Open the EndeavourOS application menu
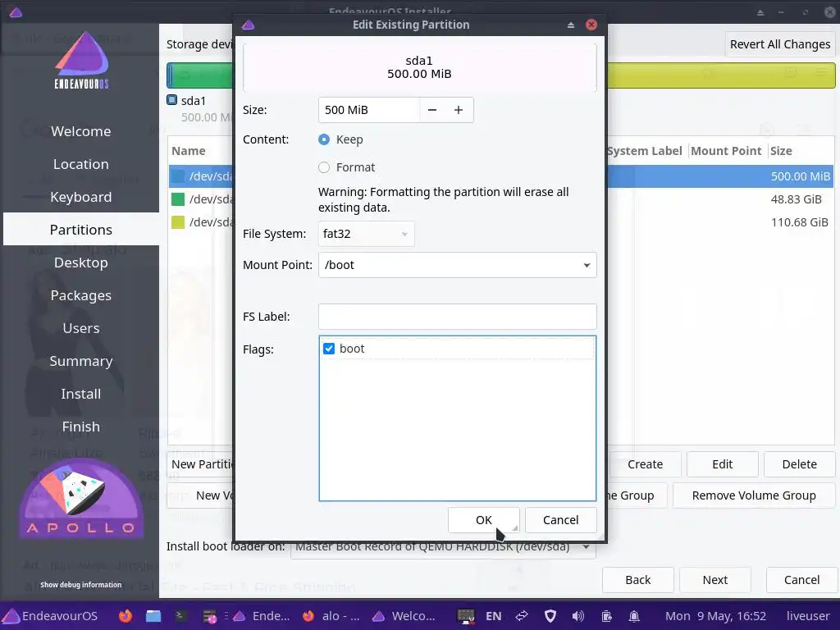 coord(51,616)
